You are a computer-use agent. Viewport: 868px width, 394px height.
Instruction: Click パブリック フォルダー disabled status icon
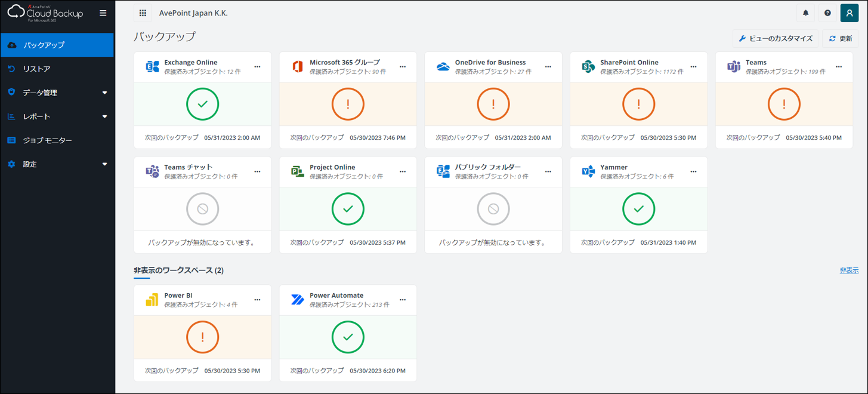(x=493, y=209)
